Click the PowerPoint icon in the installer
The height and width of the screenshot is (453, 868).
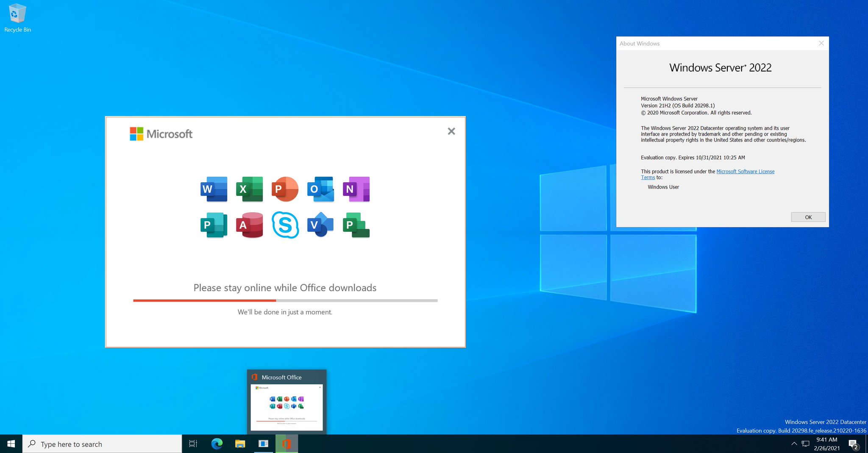(285, 189)
